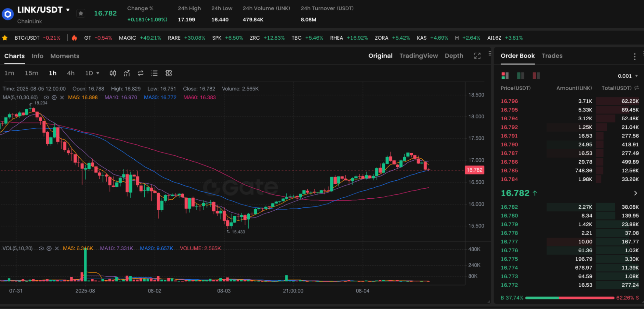Open the chart indicators menu
Image resolution: width=644 pixels, height=309 pixels.
coord(127,73)
